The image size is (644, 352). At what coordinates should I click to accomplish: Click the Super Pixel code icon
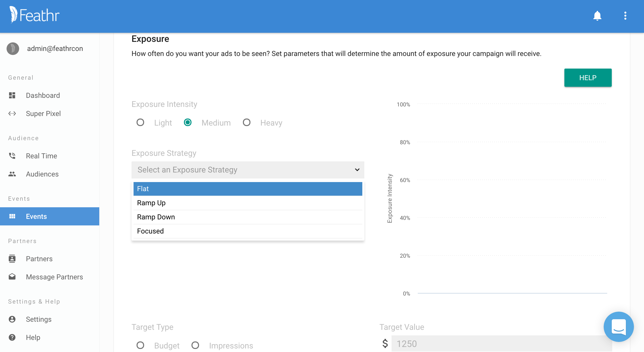(12, 113)
